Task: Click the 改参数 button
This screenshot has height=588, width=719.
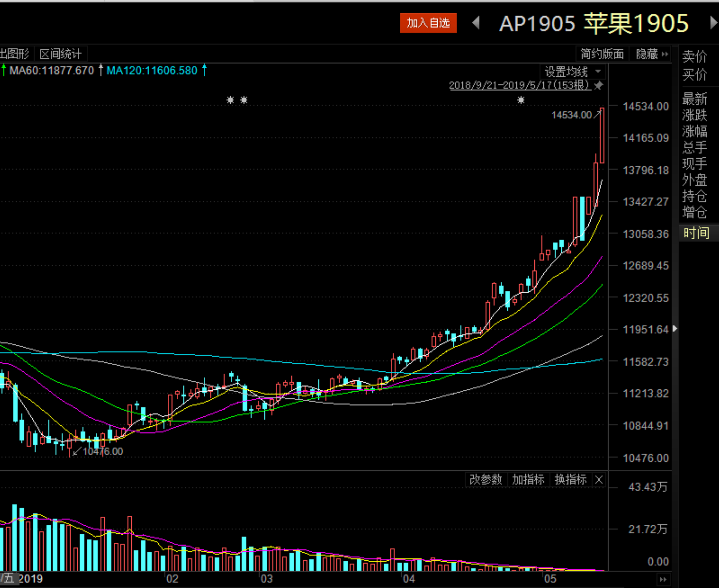Action: point(485,479)
